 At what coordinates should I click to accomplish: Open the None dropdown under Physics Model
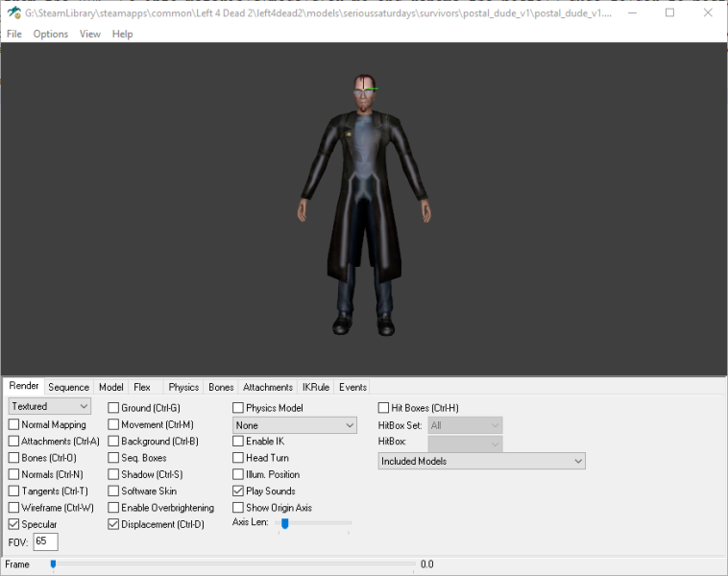click(294, 425)
